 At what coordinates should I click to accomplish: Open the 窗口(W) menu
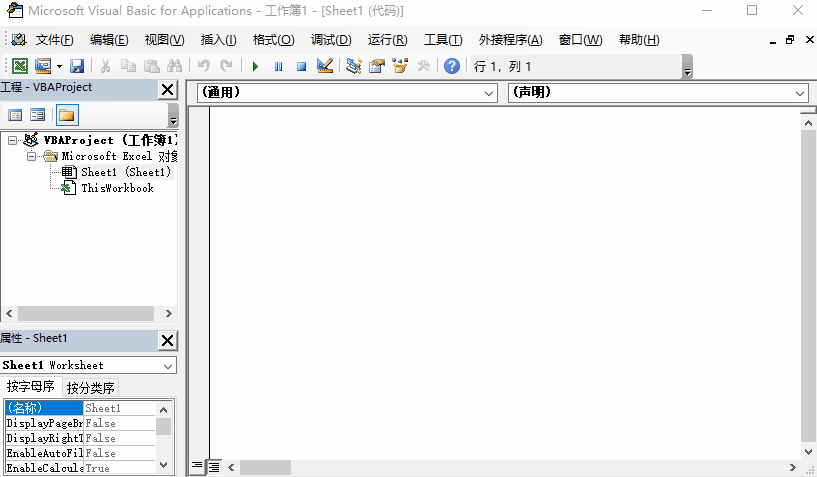click(580, 40)
